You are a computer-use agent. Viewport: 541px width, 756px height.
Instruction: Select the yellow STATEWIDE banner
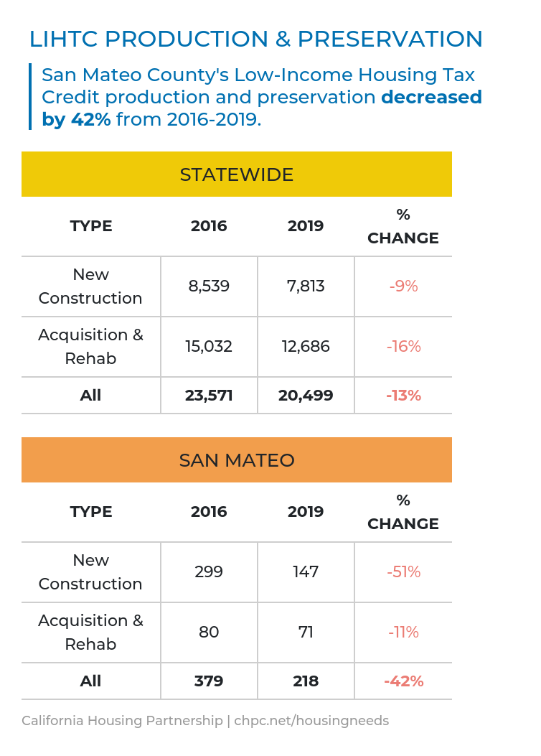tap(237, 174)
